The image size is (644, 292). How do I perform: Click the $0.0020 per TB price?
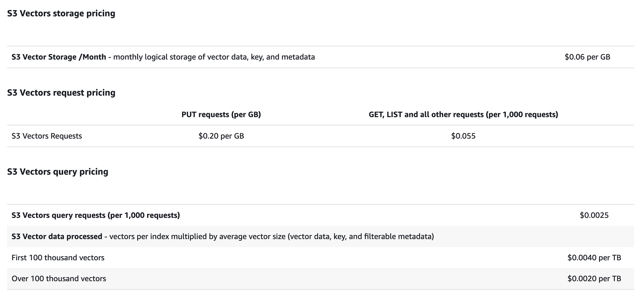pyautogui.click(x=594, y=278)
